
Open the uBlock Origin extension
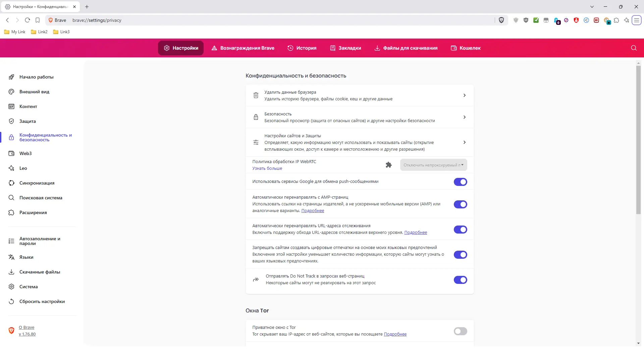coord(526,20)
